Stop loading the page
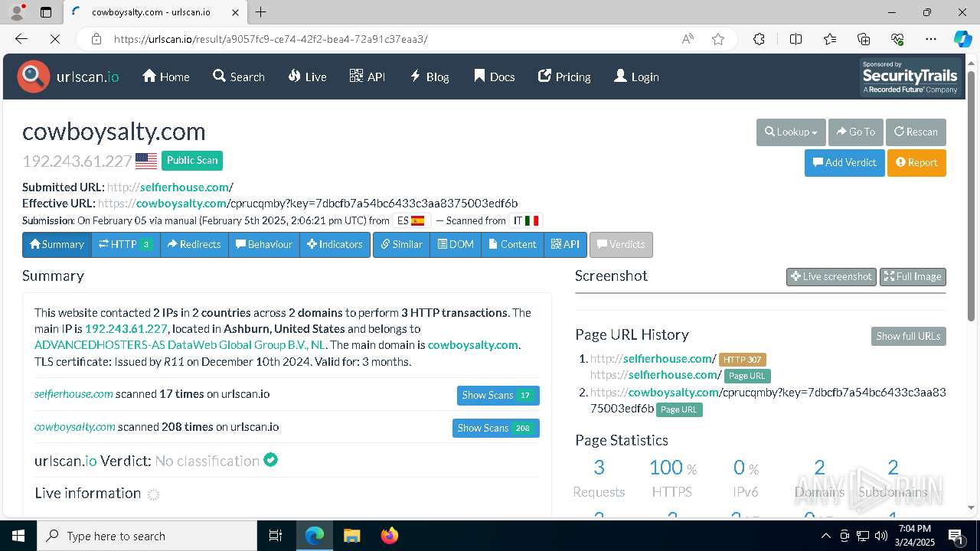Viewport: 980px width, 551px height. [x=54, y=39]
